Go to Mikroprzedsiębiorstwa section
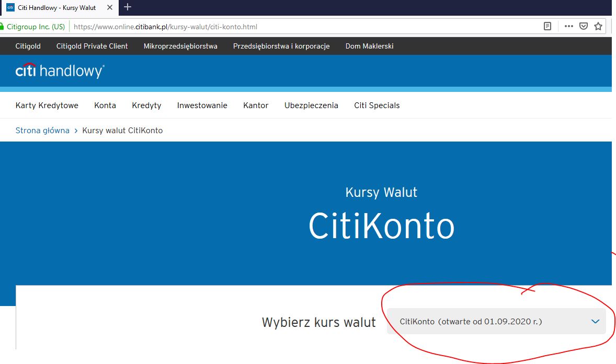This screenshot has height=364, width=616. (180, 46)
